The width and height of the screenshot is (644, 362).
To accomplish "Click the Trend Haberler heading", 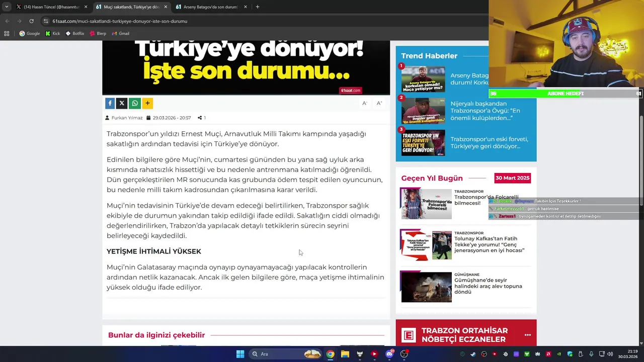I will click(429, 56).
